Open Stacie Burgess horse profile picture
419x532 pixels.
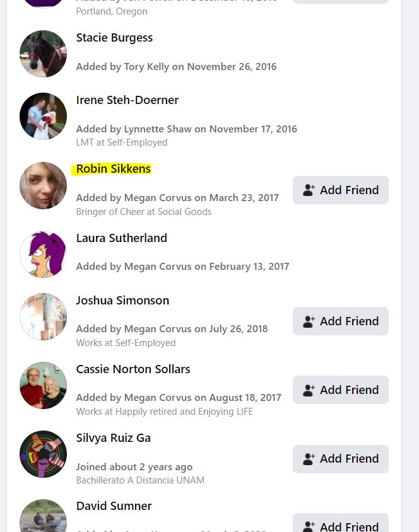(x=43, y=54)
